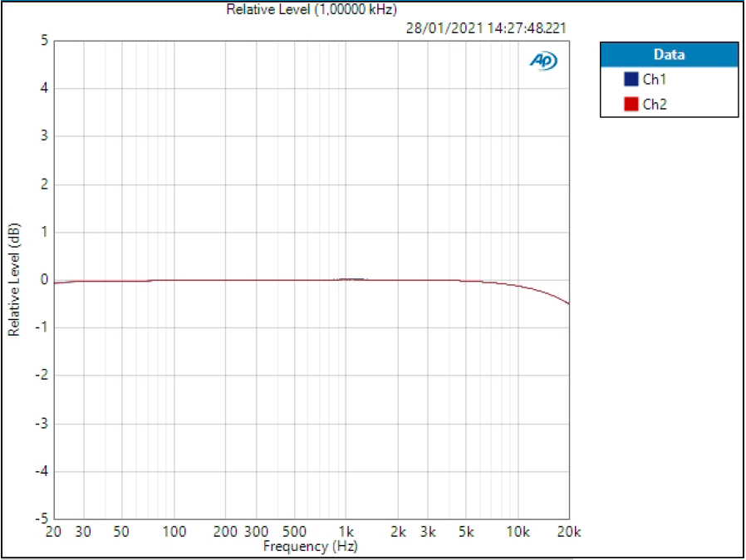Click the timestamp 28/01/2021 14:27:48.221
Image resolution: width=746 pixels, height=560 pixels.
click(x=487, y=27)
